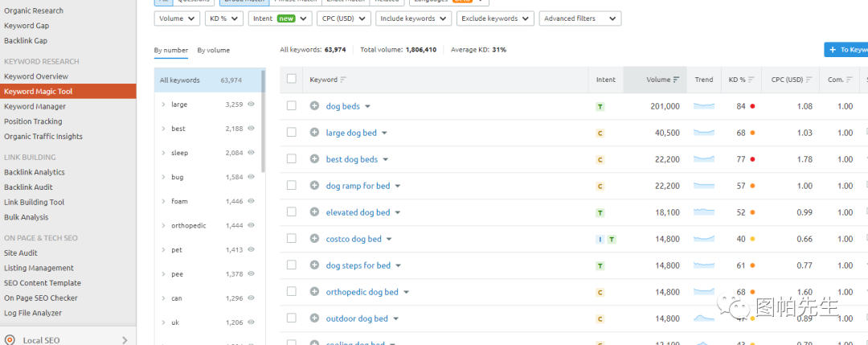The height and width of the screenshot is (345, 868).
Task: Click the red KD dot for 'dog beds'
Action: pyautogui.click(x=752, y=106)
